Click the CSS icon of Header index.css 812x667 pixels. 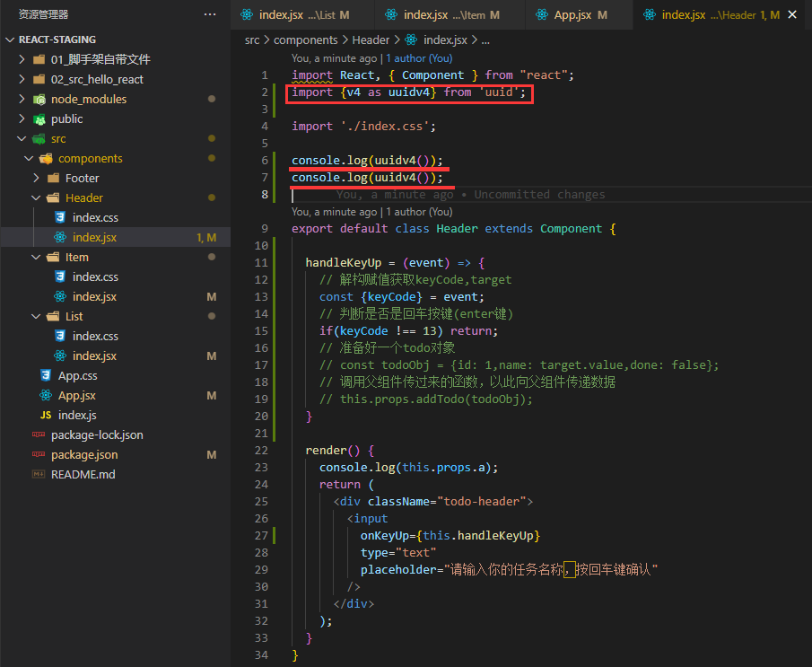[60, 217]
